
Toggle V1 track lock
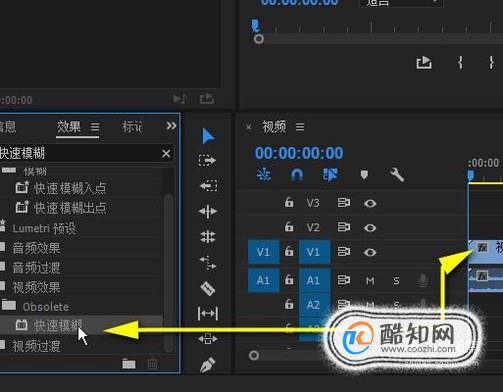[x=289, y=251]
